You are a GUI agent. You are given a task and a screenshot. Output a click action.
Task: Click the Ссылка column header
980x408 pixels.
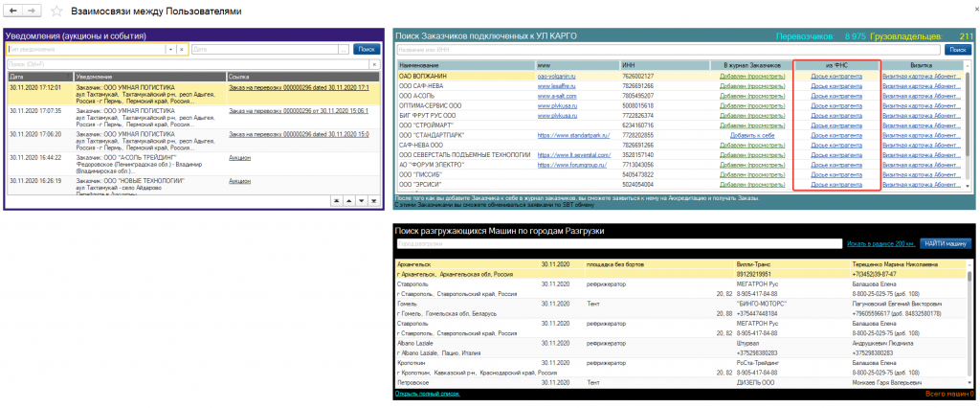point(303,77)
